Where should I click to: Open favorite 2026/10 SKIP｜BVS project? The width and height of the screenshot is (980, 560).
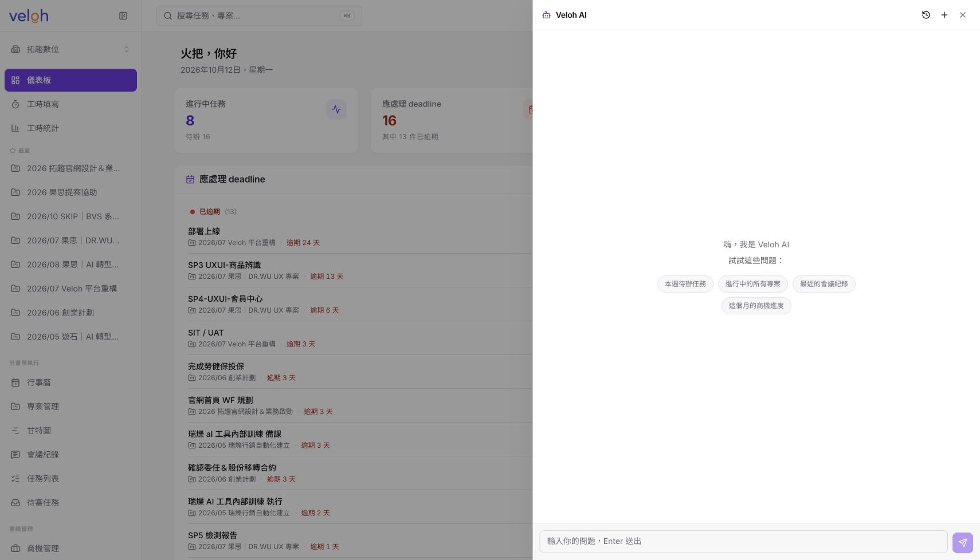(70, 216)
